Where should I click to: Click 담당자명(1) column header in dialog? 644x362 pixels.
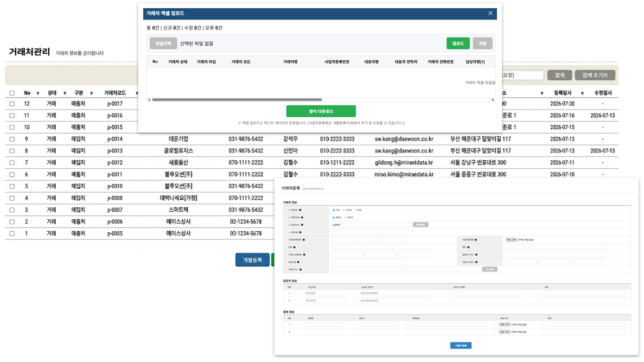click(x=475, y=62)
